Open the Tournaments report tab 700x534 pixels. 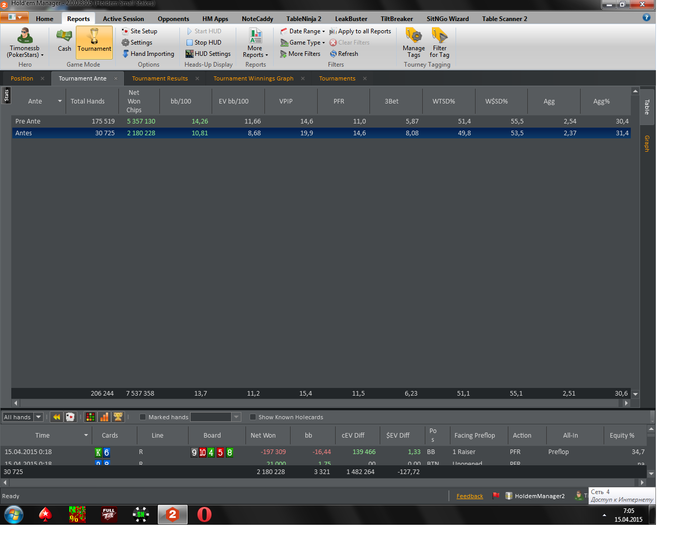point(337,79)
